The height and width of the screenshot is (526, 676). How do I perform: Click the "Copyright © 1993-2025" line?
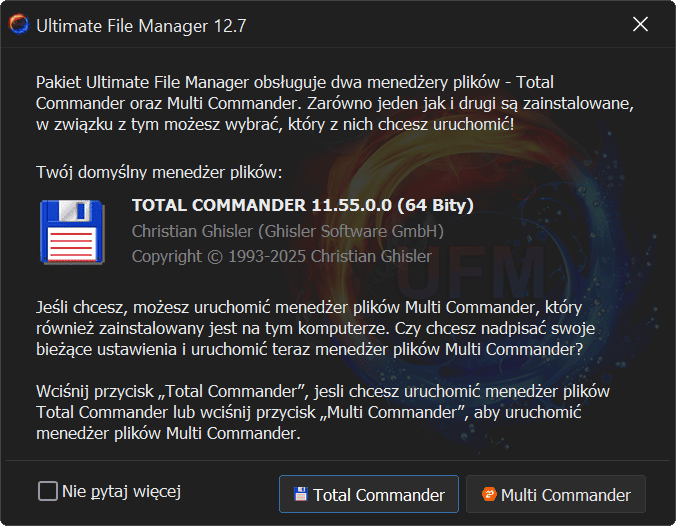(282, 256)
